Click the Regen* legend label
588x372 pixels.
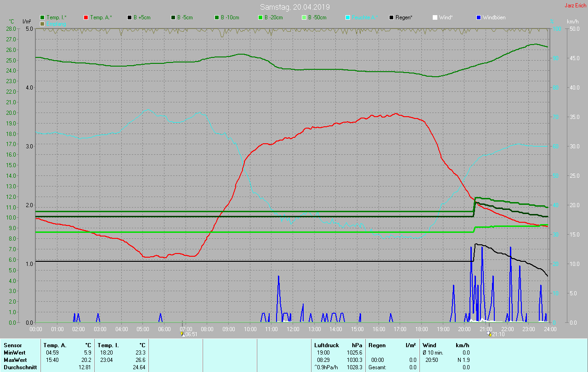tap(404, 17)
